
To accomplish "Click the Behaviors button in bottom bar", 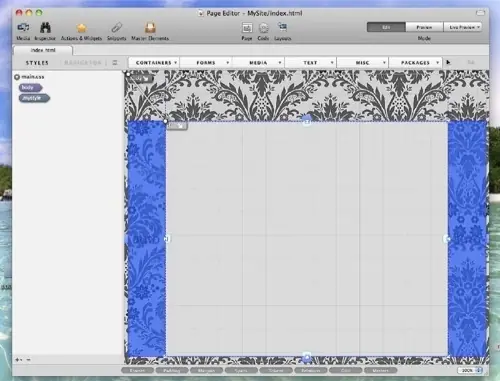I will 311,370.
